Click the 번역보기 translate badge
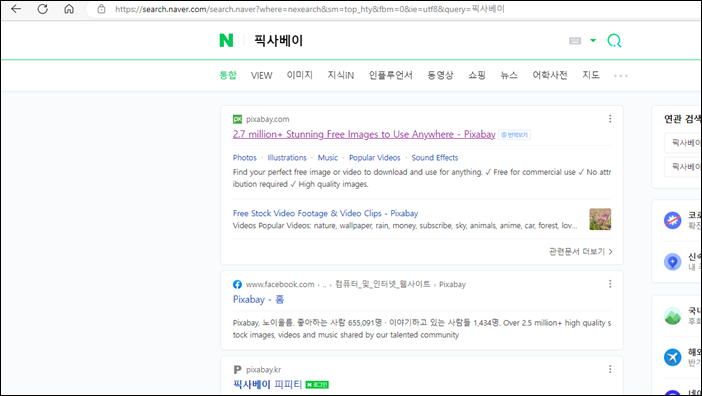Image resolution: width=702 pixels, height=396 pixels. point(515,135)
